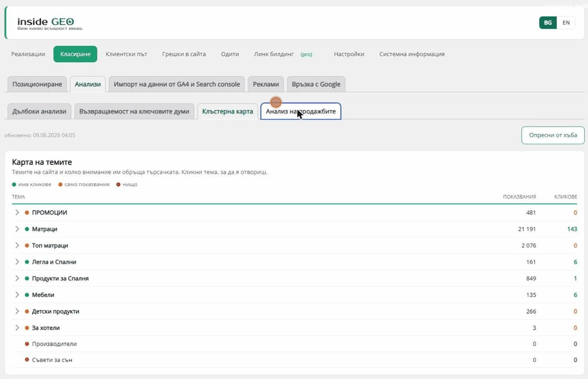This screenshot has height=379, width=588.
Task: Open Клиентски път section
Action: [126, 54]
